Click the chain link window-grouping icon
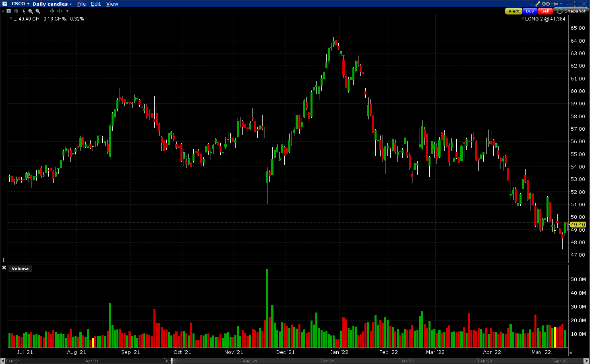 546,4
